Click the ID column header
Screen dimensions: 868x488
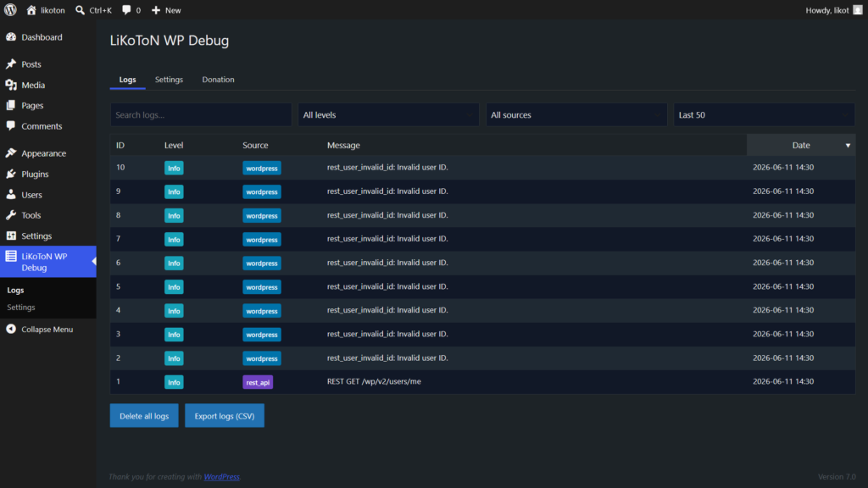click(x=120, y=145)
